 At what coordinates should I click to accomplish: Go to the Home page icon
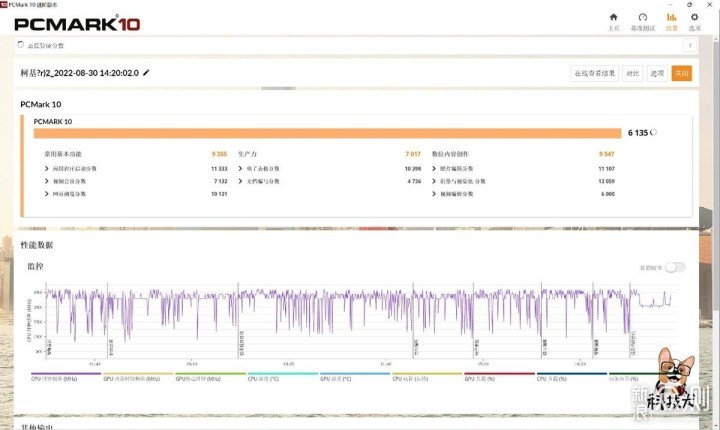pyautogui.click(x=613, y=17)
